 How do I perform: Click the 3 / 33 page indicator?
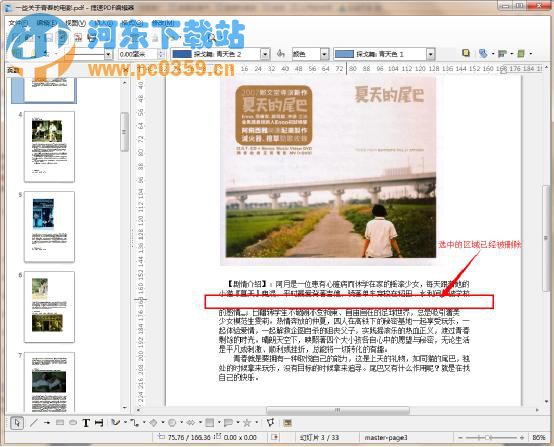tap(319, 437)
